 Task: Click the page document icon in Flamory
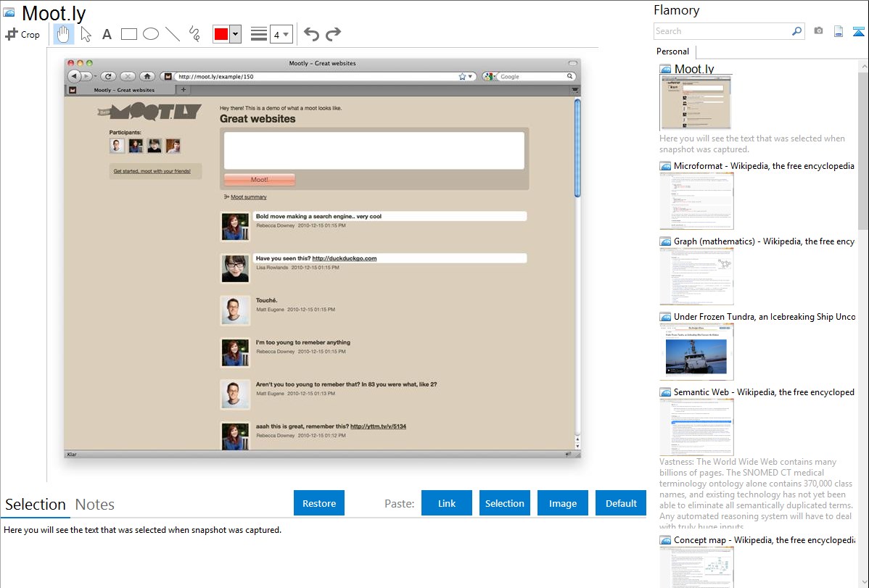click(839, 31)
